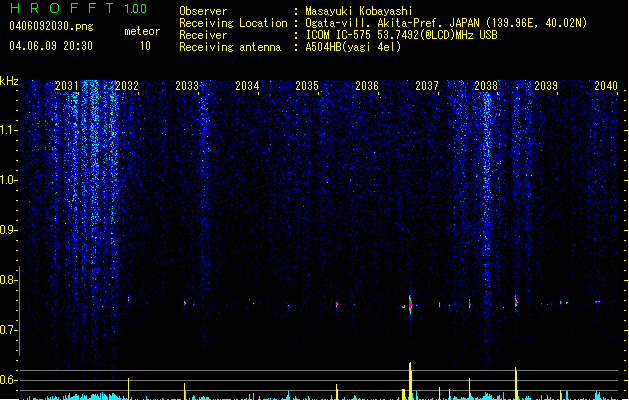Click the yellow intensity bar after 2038
The width and height of the screenshot is (629, 400).
(x=516, y=384)
